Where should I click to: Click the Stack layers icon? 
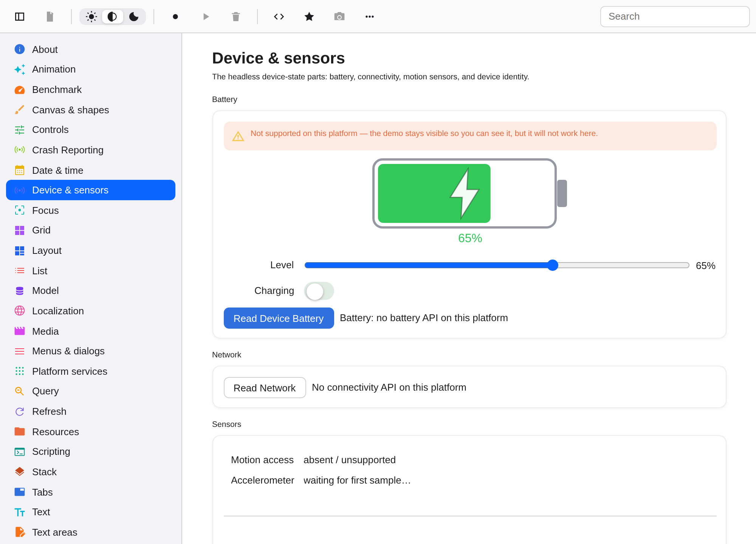tap(20, 472)
